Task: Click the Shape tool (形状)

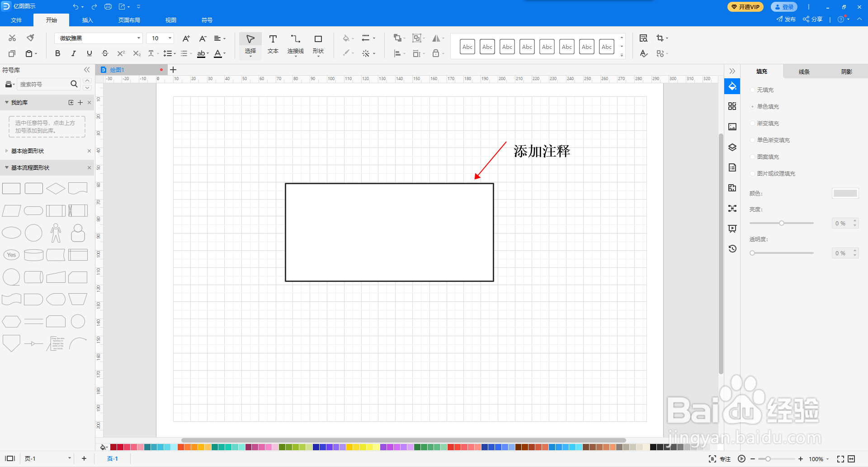Action: [318, 44]
